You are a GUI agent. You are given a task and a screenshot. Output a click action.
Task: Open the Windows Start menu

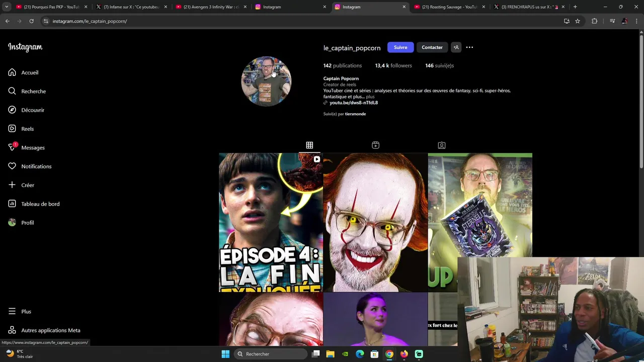coord(225,354)
